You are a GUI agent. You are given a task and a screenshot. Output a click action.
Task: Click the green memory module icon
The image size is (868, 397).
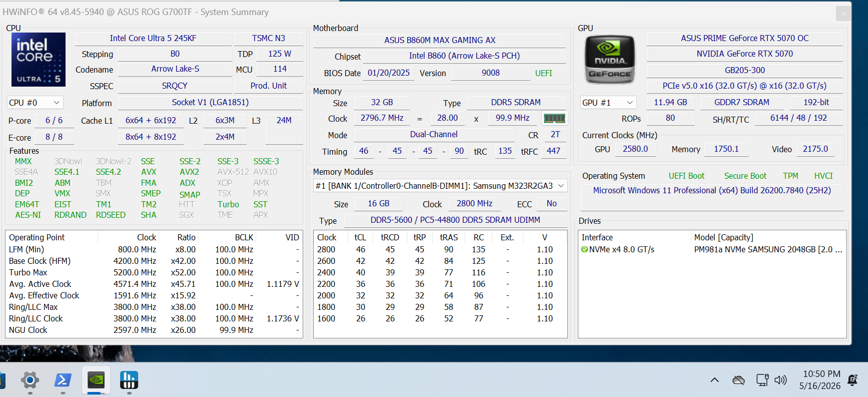(x=554, y=118)
